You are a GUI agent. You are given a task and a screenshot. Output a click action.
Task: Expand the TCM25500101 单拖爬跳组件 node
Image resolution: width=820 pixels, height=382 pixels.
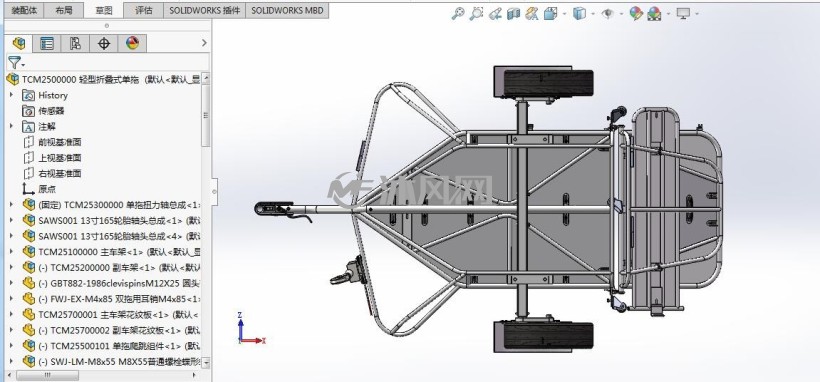12,346
